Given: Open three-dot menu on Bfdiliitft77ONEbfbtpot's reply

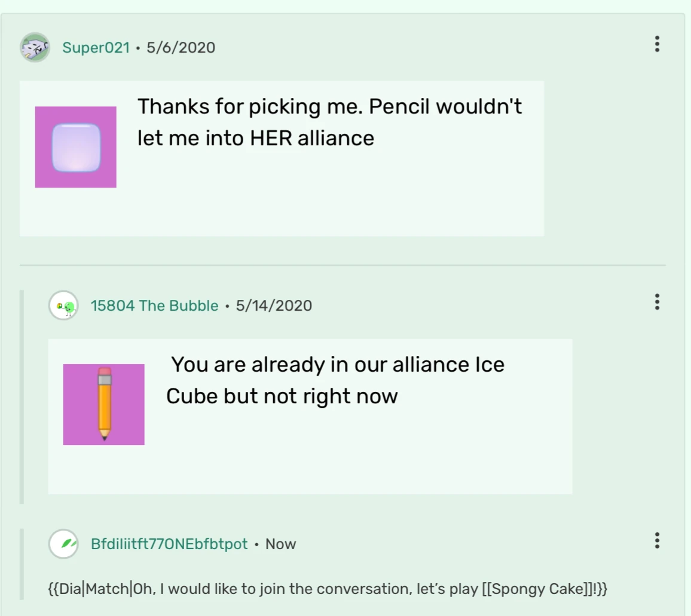Looking at the screenshot, I should click(x=657, y=540).
